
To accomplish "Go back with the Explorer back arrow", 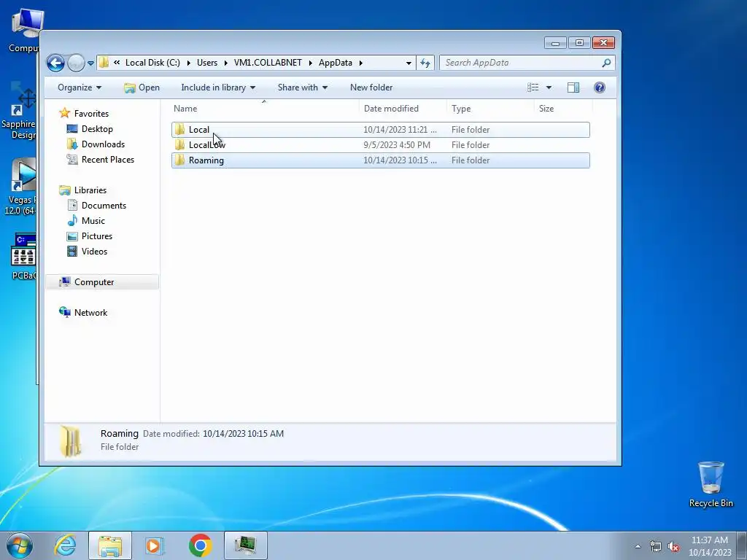I will 55,63.
